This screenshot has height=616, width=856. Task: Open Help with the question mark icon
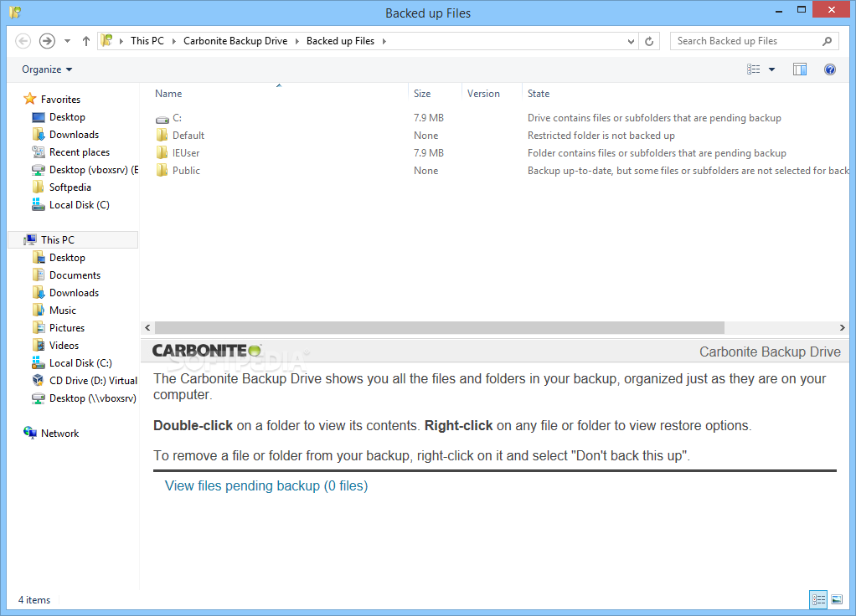tap(830, 69)
